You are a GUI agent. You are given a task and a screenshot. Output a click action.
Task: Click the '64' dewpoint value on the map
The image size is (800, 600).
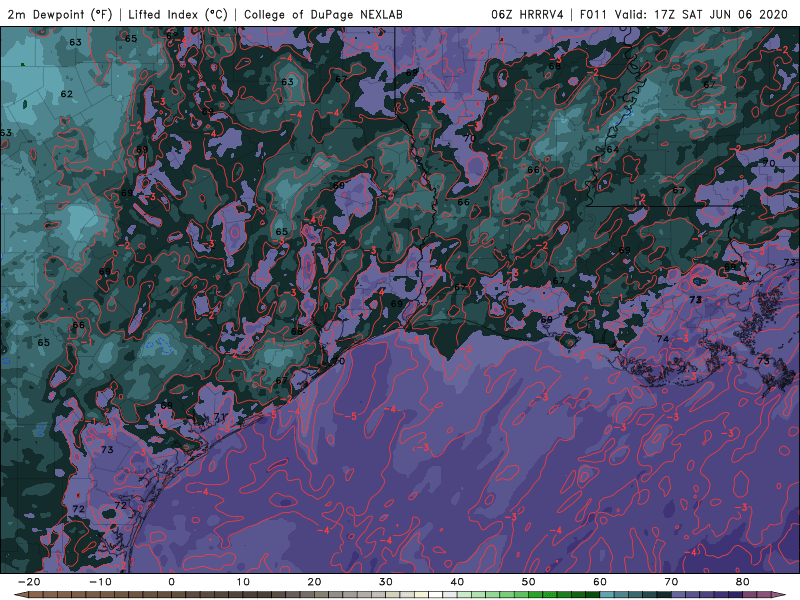613,149
